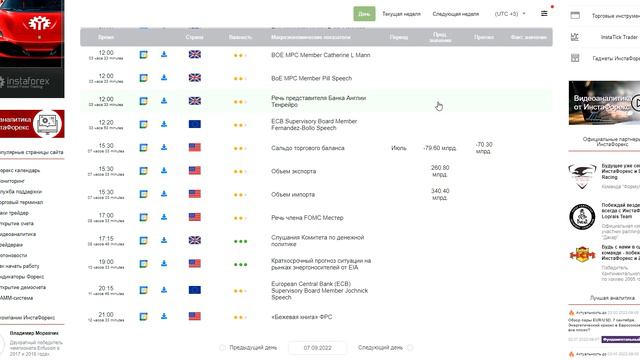The image size is (640, 360).
Task: Open the hamburger menu beside the UTC selector
Action: pos(544,14)
